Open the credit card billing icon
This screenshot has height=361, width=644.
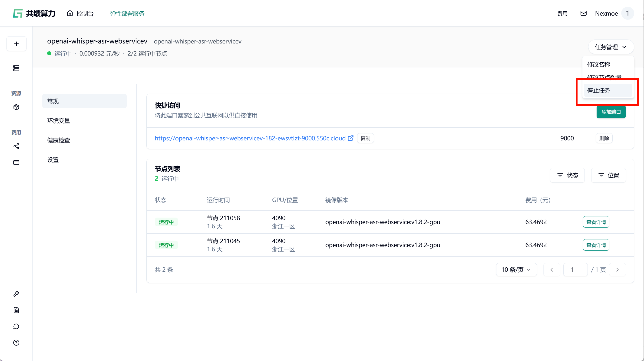[16, 162]
